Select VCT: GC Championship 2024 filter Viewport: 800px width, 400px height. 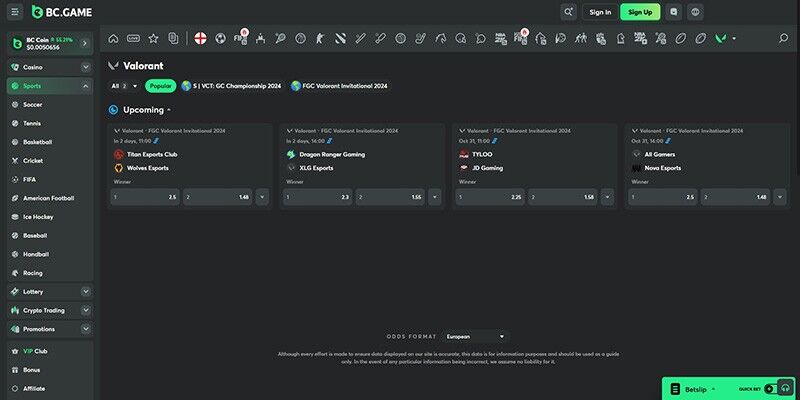[x=231, y=86]
